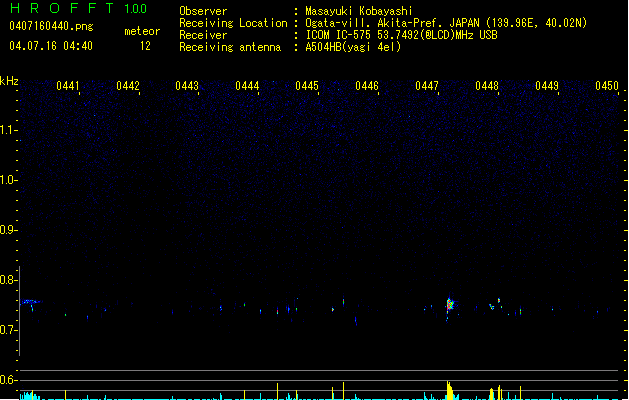Click the Receiving antenna label
Image resolution: width=629 pixels, height=400 pixels.
(x=230, y=47)
